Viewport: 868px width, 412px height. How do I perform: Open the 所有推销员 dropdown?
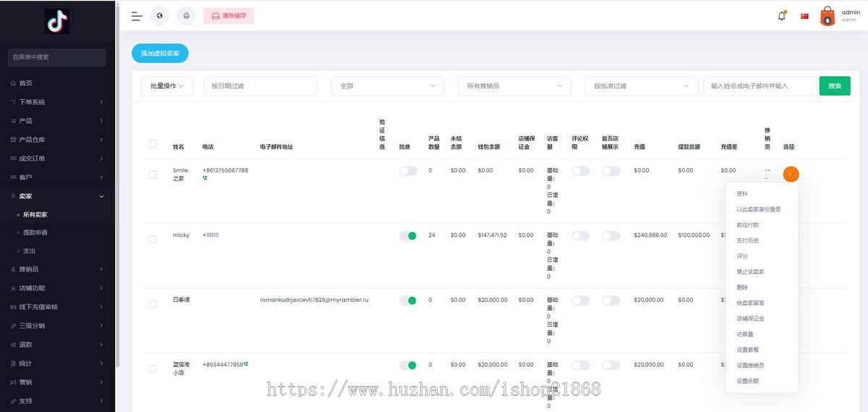coord(514,85)
